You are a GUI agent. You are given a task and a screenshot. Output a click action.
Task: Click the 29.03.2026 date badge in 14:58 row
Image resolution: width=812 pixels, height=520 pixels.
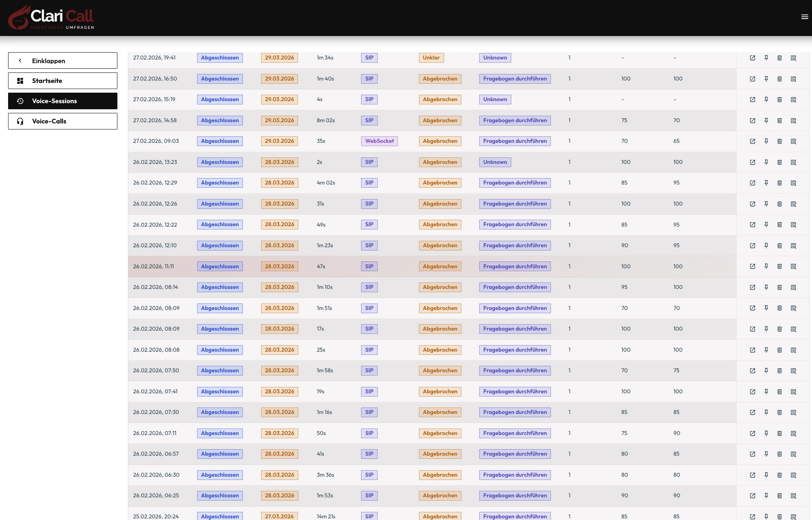coord(279,121)
